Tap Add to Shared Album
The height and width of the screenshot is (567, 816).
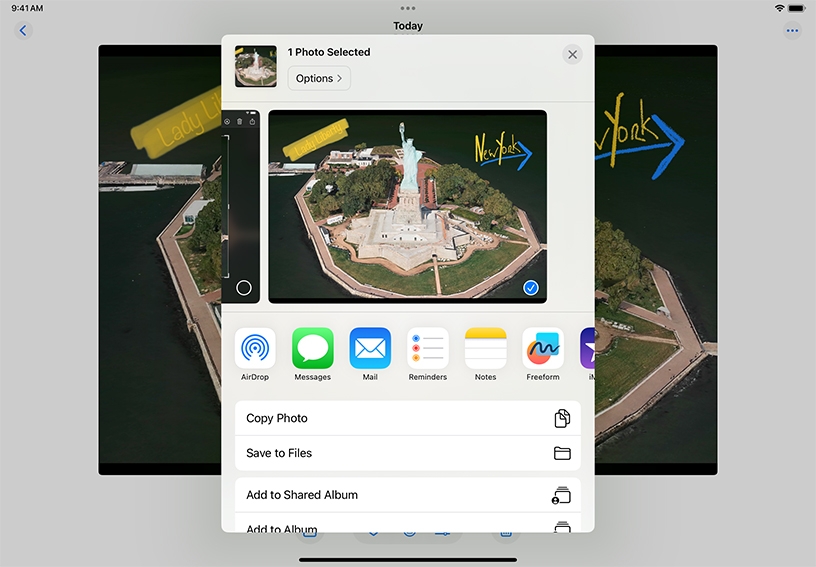(x=407, y=495)
